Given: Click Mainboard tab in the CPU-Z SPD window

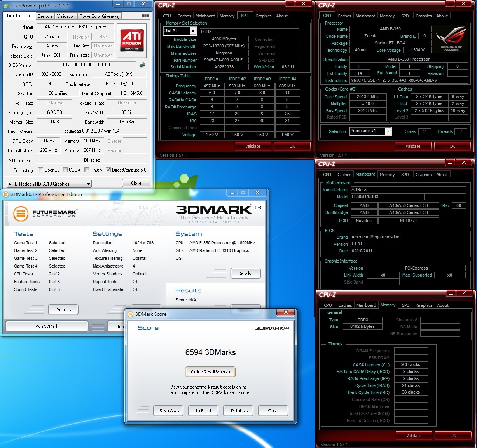Looking at the screenshot, I should [x=205, y=16].
